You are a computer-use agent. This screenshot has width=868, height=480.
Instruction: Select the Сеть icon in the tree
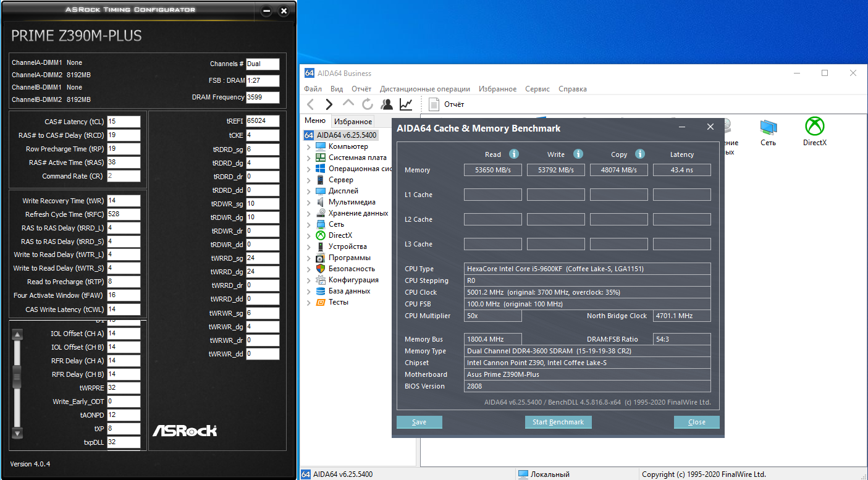point(320,224)
